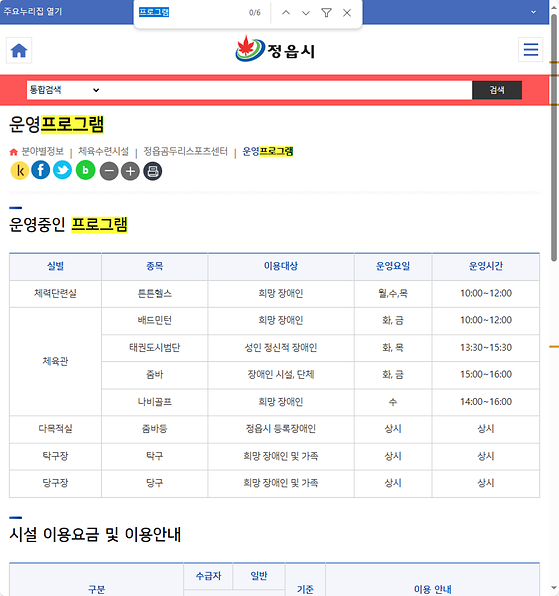Viewport: 559px width, 596px height.
Task: Select the 체육관 cell
Action: [x=55, y=361]
